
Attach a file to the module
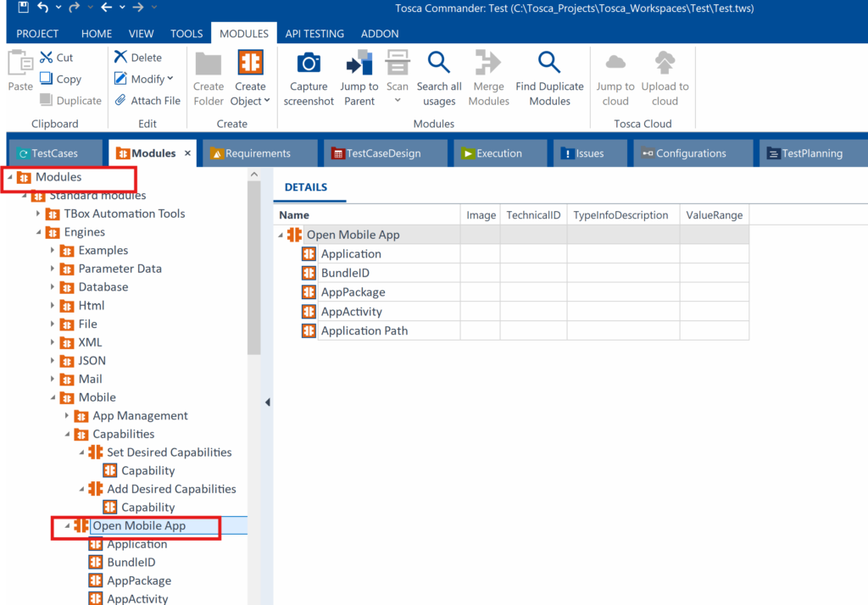click(x=147, y=100)
